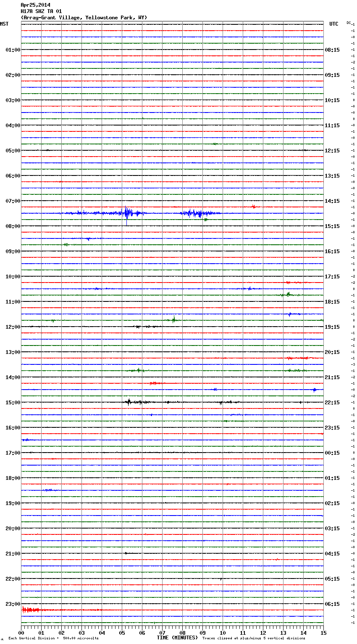The width and height of the screenshot is (357, 644).
Task: Select the 01:00 MST time label
Action: click(13, 50)
